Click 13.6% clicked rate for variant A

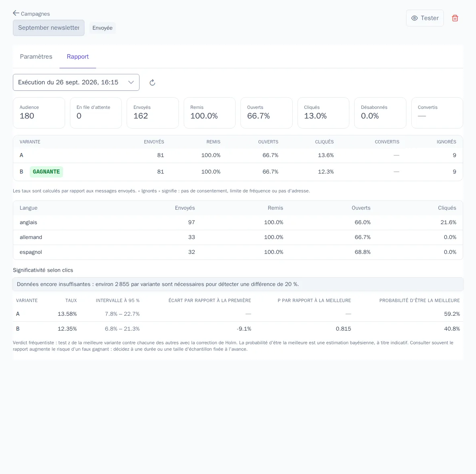(x=326, y=155)
